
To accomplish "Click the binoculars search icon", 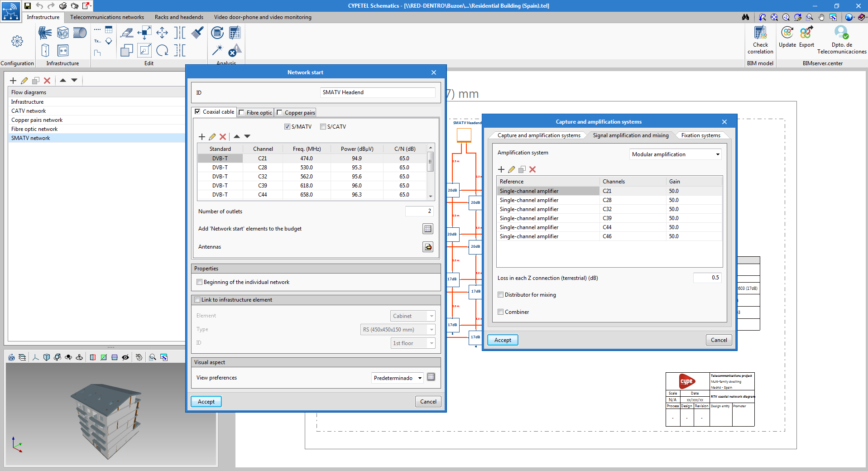I will click(x=745, y=17).
